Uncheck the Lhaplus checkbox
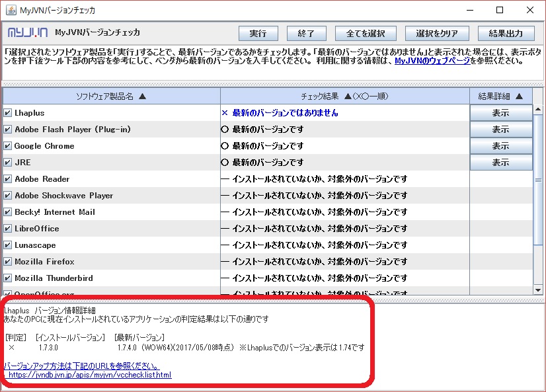546x392 pixels. (x=8, y=113)
